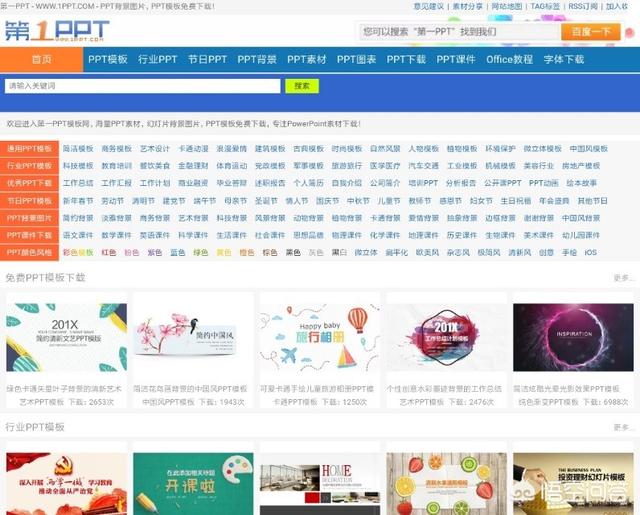Image resolution: width=640 pixels, height=515 pixels.
Task: Open the 通用PPT模板 category label
Action: click(x=30, y=149)
